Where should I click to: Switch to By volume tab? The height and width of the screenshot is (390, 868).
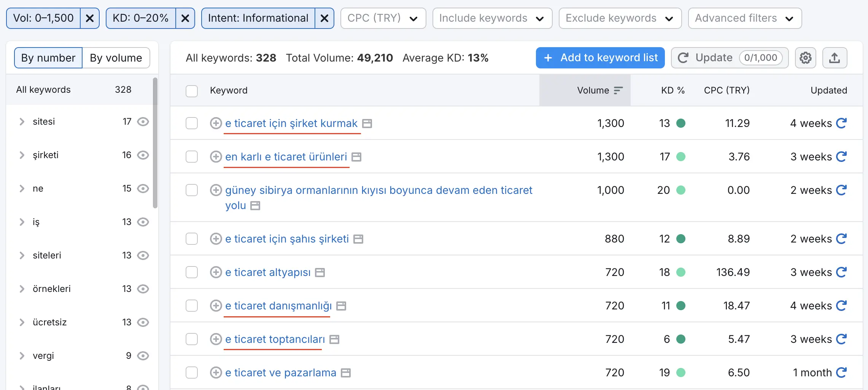coord(116,58)
